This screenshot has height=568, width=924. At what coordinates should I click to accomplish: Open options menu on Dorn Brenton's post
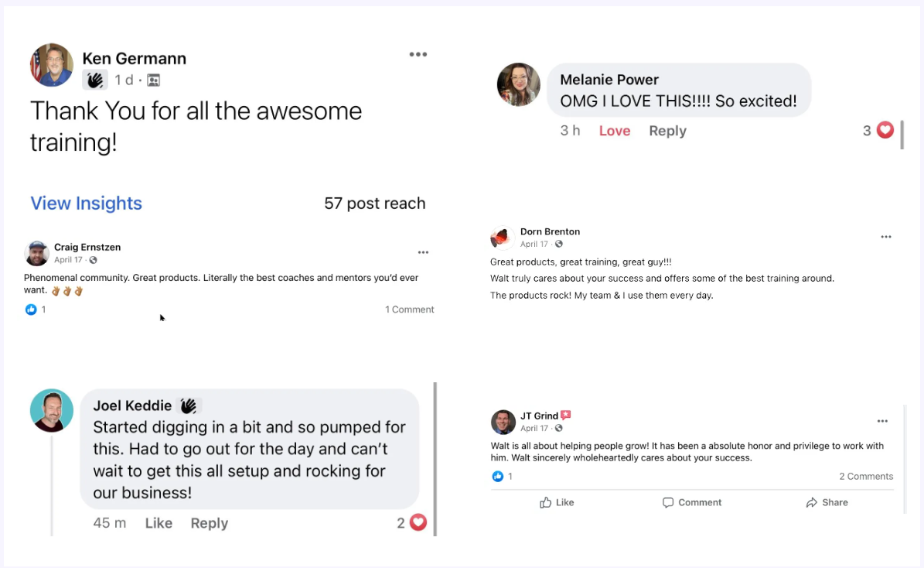point(886,237)
